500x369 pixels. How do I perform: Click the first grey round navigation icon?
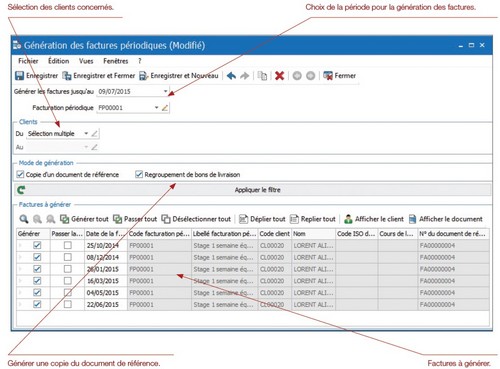[297, 76]
